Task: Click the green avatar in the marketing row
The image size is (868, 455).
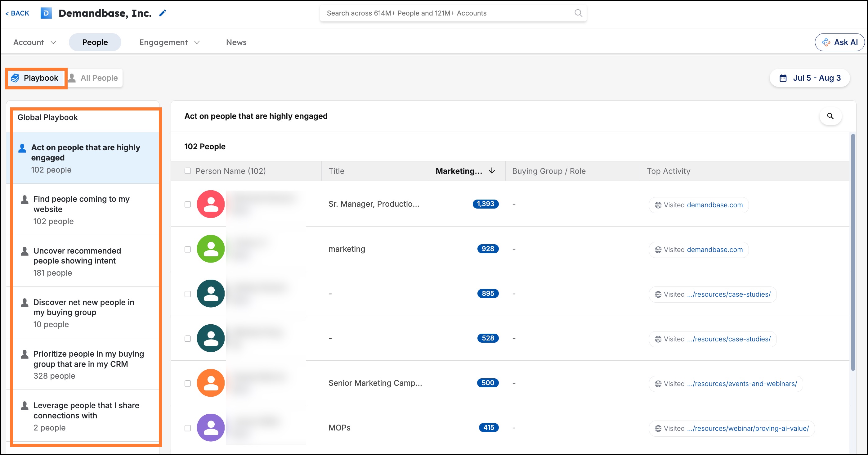Action: pyautogui.click(x=211, y=249)
